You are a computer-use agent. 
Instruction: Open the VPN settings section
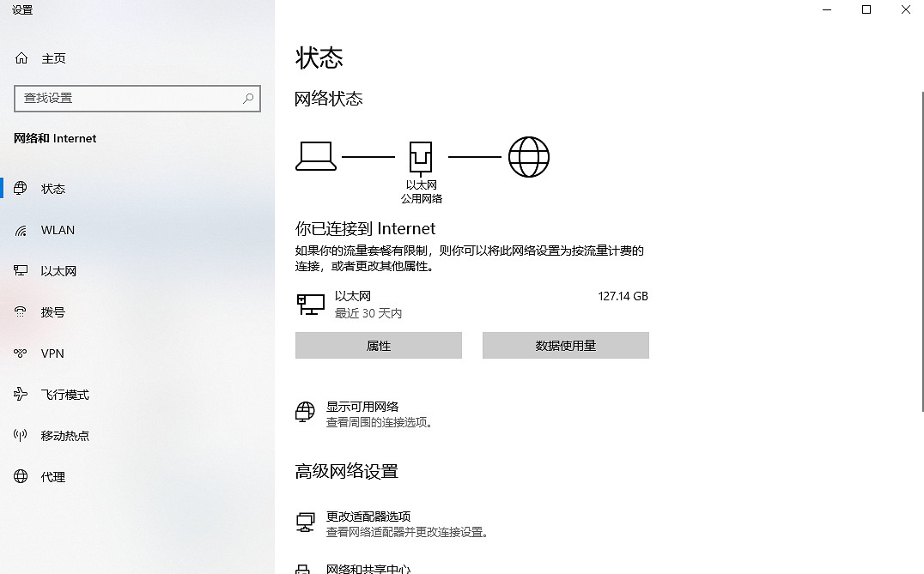point(54,353)
